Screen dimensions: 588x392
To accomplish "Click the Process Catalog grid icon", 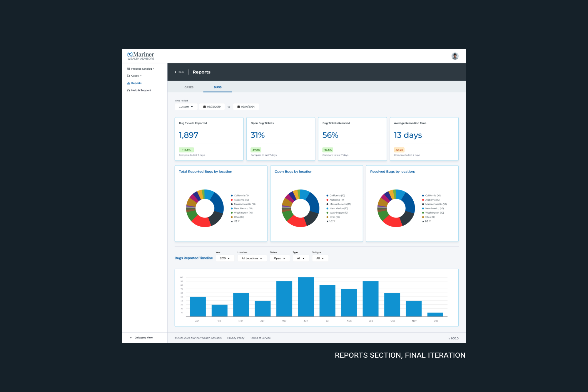I will click(128, 69).
